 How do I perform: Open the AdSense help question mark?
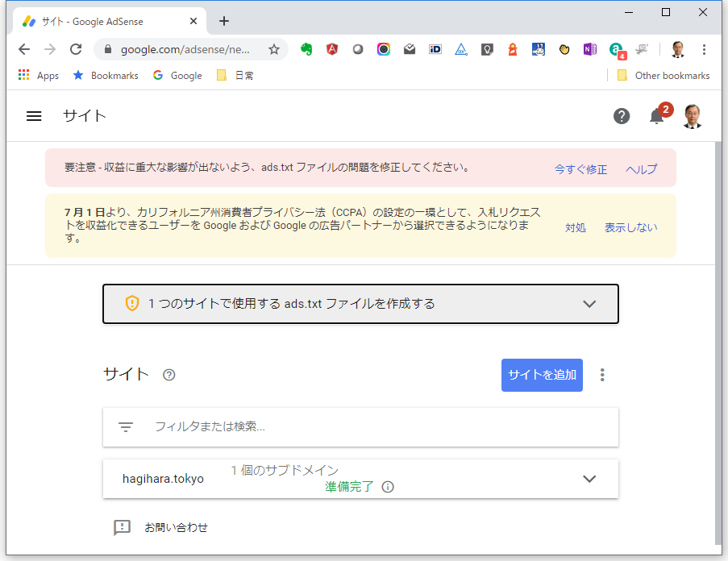point(622,116)
